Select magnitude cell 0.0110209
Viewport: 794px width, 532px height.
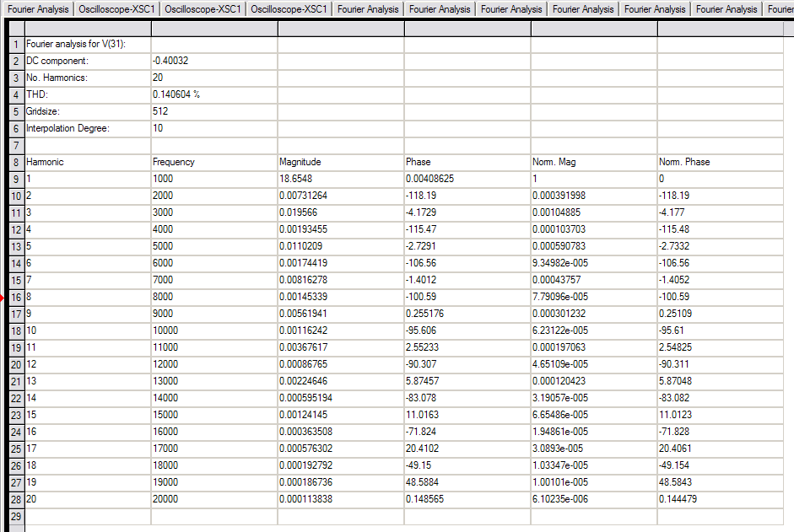pyautogui.click(x=341, y=246)
